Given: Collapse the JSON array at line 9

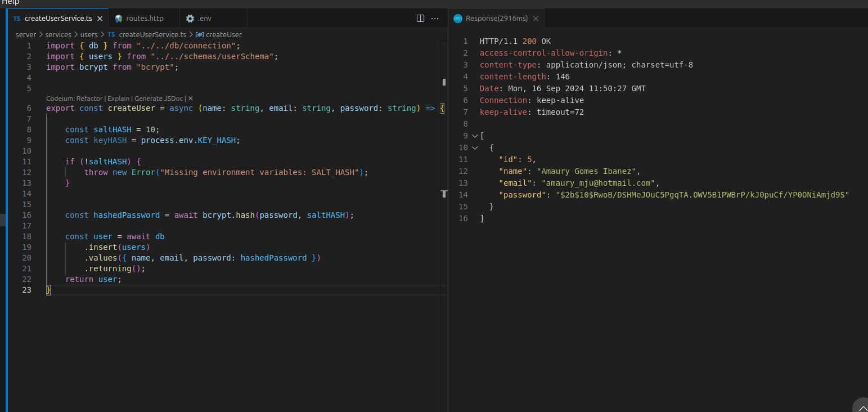Looking at the screenshot, I should 475,136.
